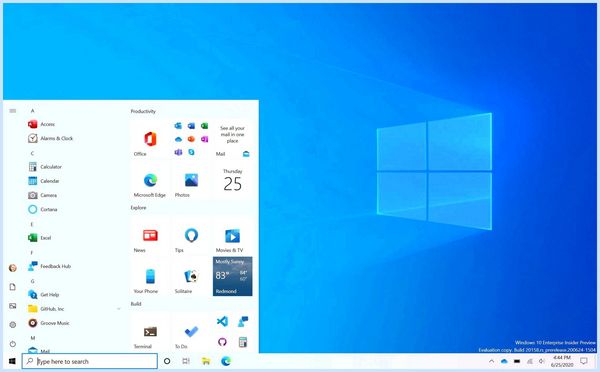Image resolution: width=600 pixels, height=372 pixels.
Task: Open the Your Phone tile
Action: coord(150,276)
